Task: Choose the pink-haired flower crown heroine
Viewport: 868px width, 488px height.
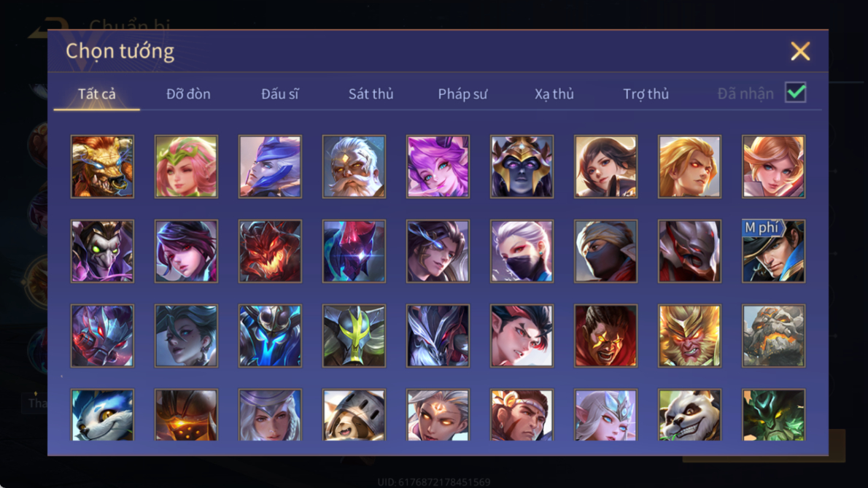Action: [x=186, y=166]
